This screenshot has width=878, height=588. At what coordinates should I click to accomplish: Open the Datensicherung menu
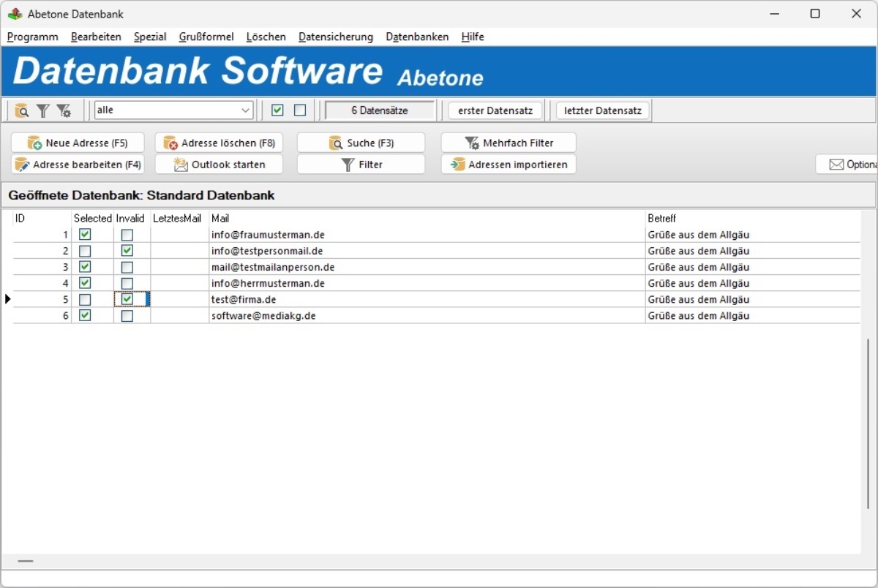point(336,37)
